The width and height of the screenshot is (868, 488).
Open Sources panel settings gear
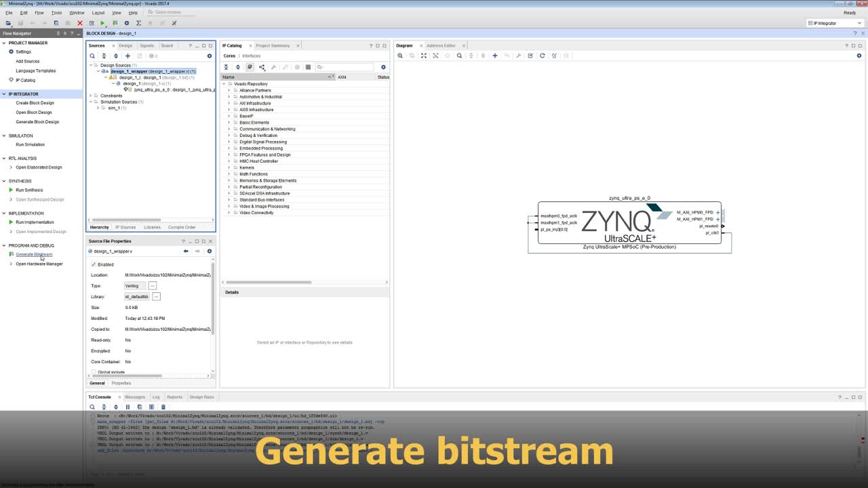tap(210, 56)
